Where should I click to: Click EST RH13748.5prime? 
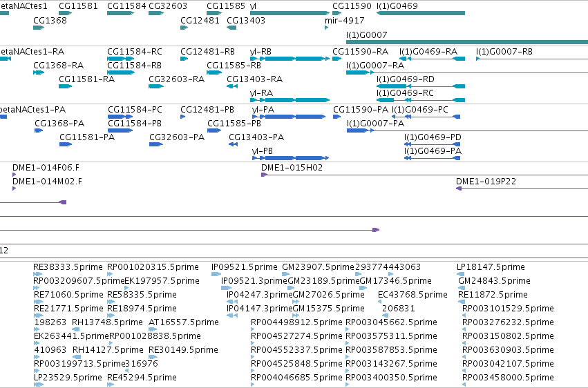[107, 322]
